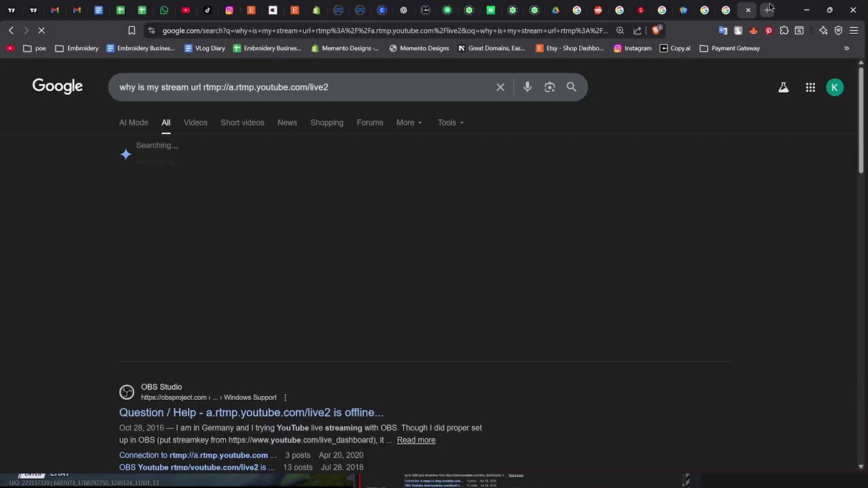This screenshot has height=488, width=868.
Task: Open Search Labs flask icon
Action: [783, 87]
